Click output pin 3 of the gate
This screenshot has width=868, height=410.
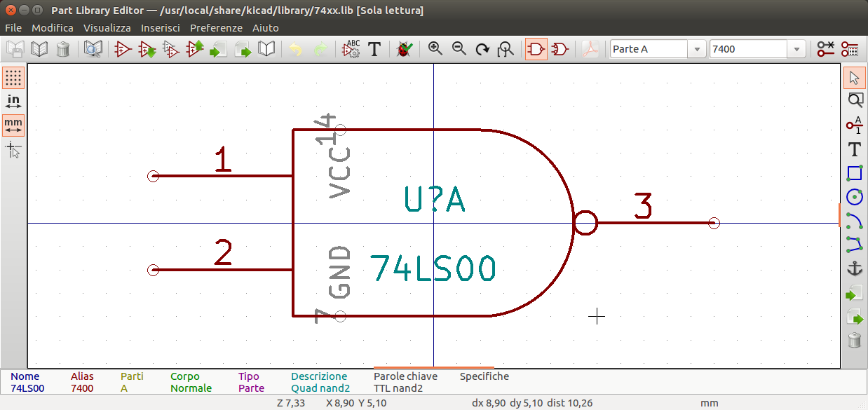click(x=656, y=222)
